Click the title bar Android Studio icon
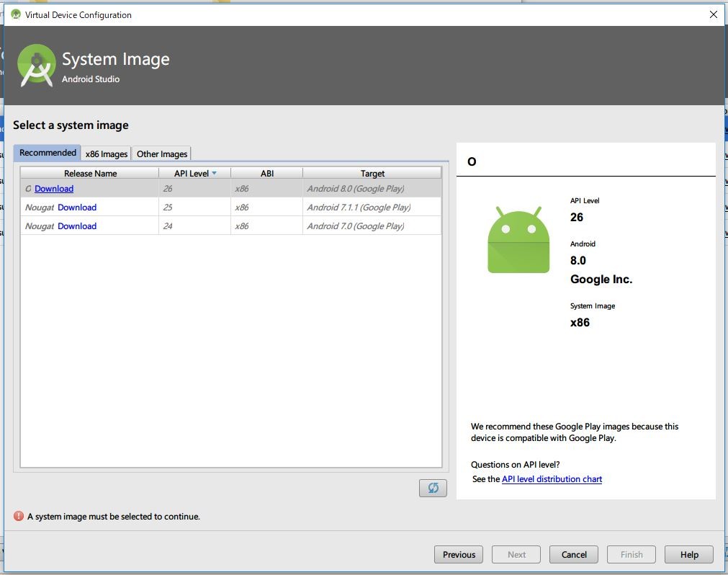 click(16, 14)
